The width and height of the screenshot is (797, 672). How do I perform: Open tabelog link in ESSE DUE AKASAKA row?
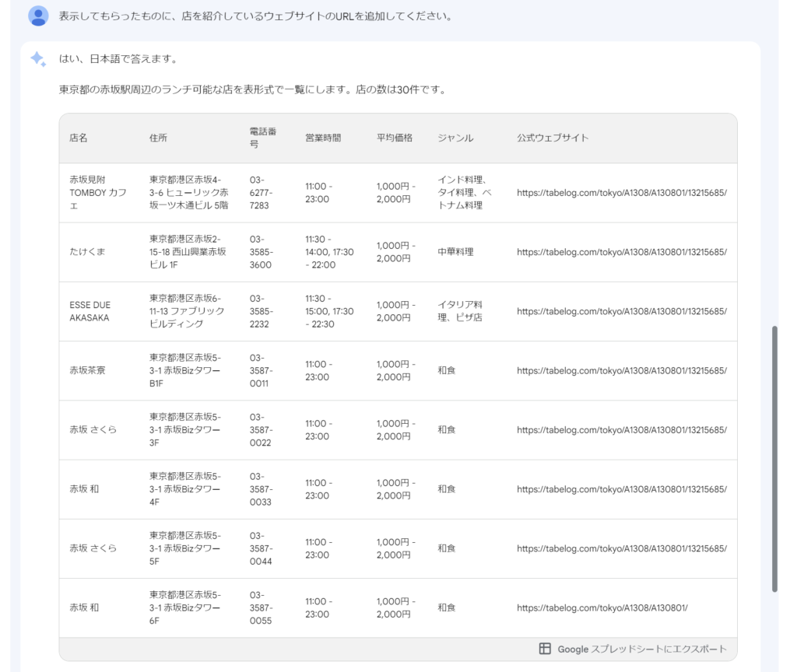point(622,311)
